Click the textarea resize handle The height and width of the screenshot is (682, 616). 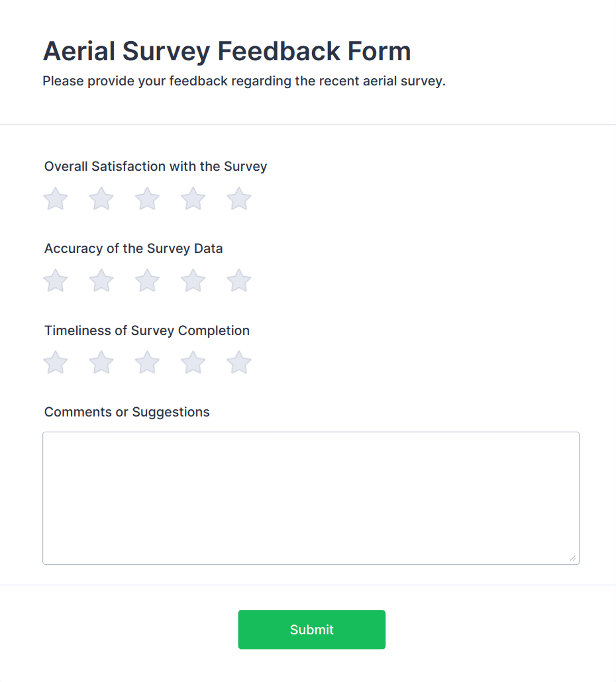coord(574,558)
